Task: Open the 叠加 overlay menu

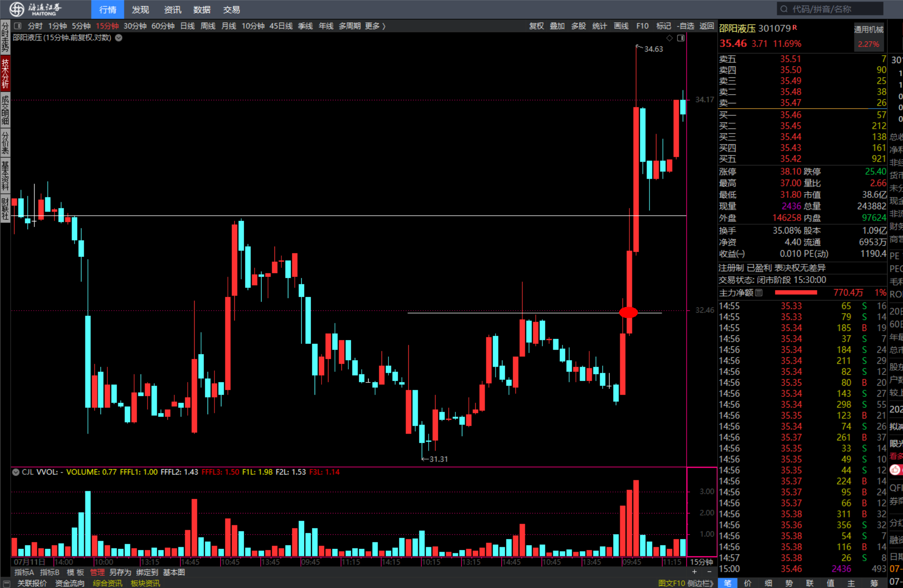Action: pos(557,26)
